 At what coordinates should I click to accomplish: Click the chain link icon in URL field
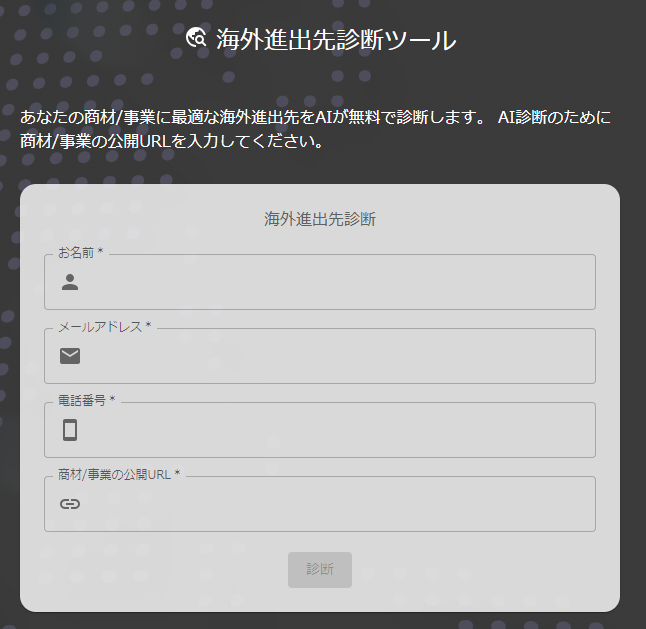[x=70, y=504]
